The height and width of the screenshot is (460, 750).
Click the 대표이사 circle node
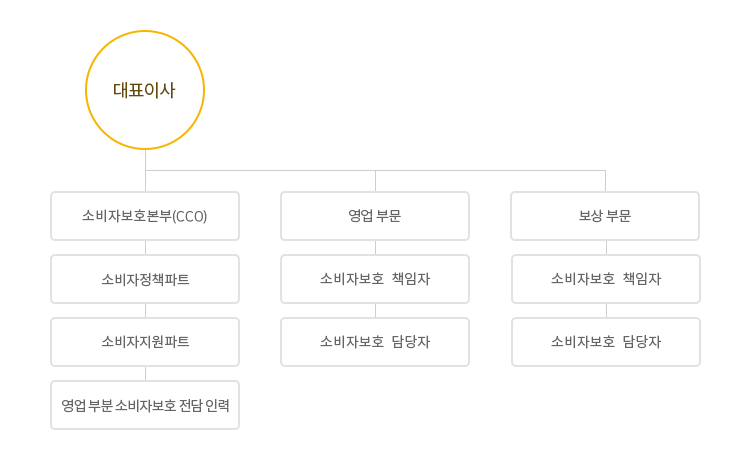click(x=145, y=90)
